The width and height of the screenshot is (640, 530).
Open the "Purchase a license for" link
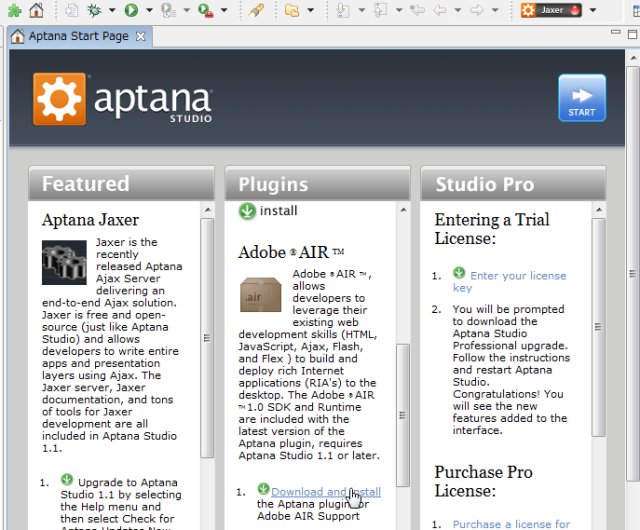511,524
